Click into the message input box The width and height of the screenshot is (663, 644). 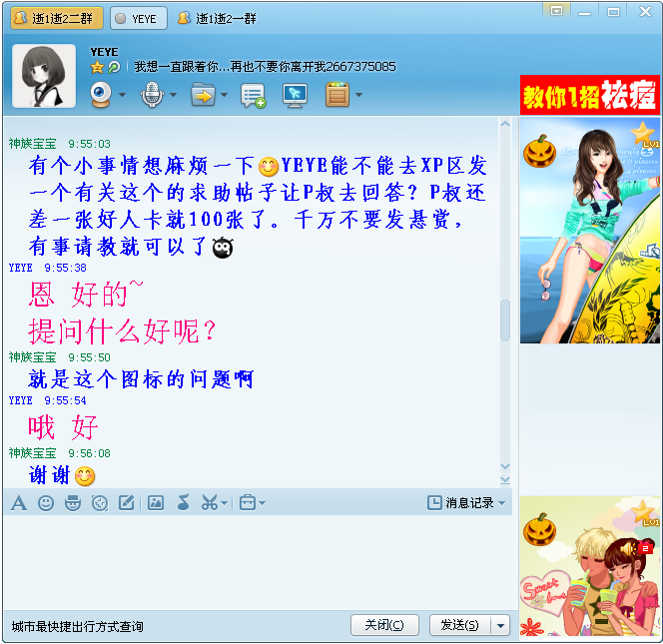[x=258, y=562]
